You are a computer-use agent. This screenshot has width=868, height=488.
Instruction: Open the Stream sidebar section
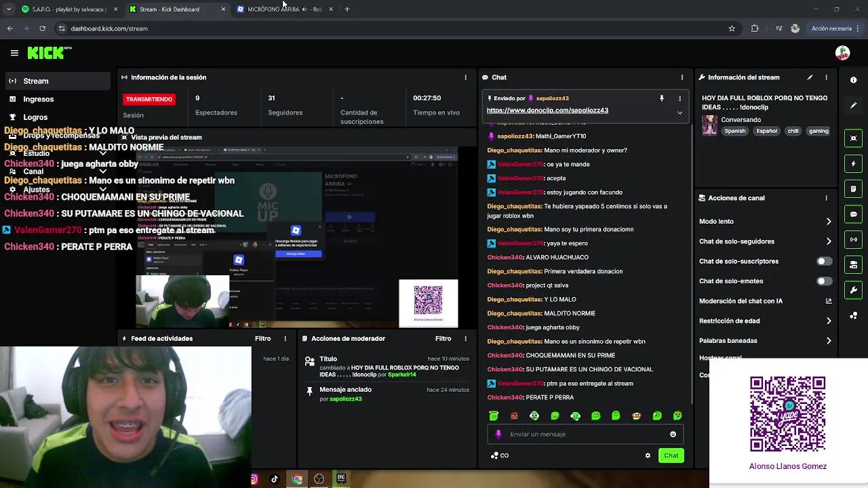pos(57,81)
